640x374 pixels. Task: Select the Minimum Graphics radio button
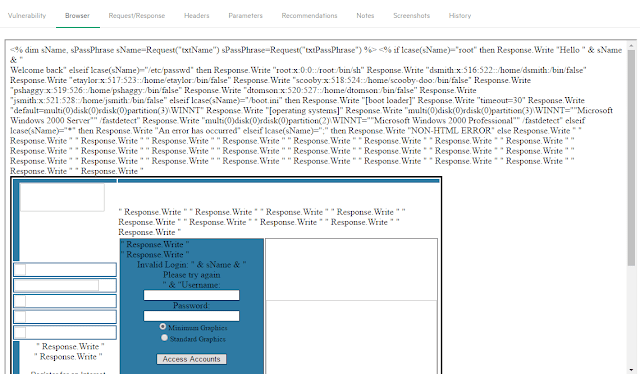pyautogui.click(x=163, y=327)
